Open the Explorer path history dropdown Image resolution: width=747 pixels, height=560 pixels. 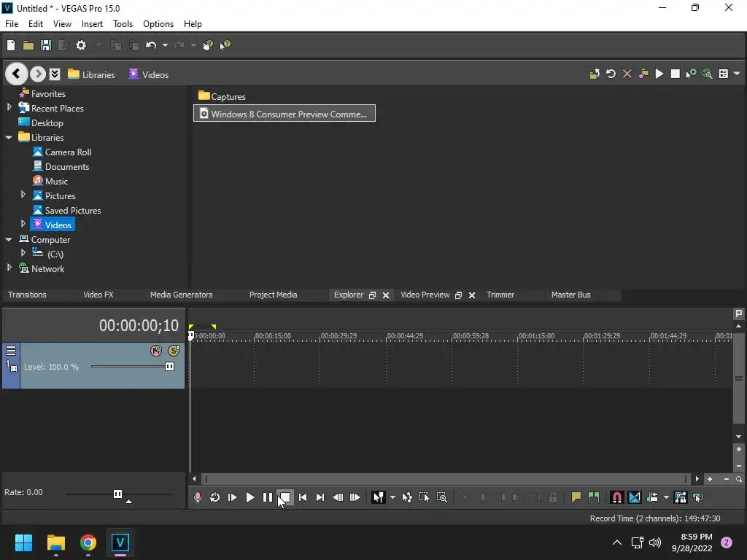coord(55,74)
